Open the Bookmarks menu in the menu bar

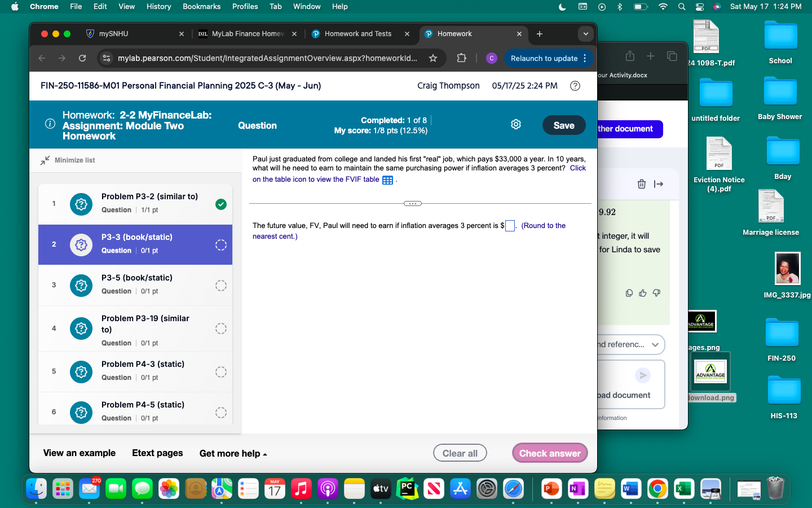pyautogui.click(x=201, y=7)
